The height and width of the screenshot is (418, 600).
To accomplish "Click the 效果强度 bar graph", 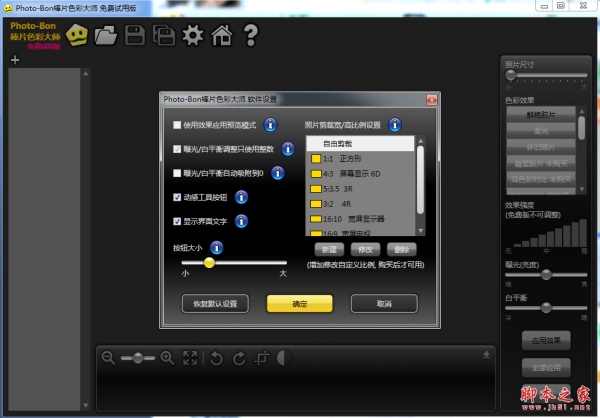I will point(548,233).
